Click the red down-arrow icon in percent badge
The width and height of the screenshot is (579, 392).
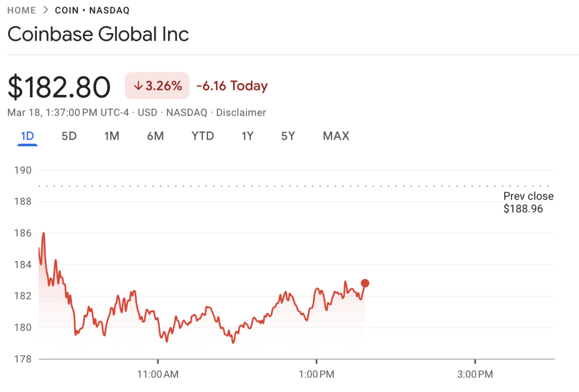click(x=137, y=86)
